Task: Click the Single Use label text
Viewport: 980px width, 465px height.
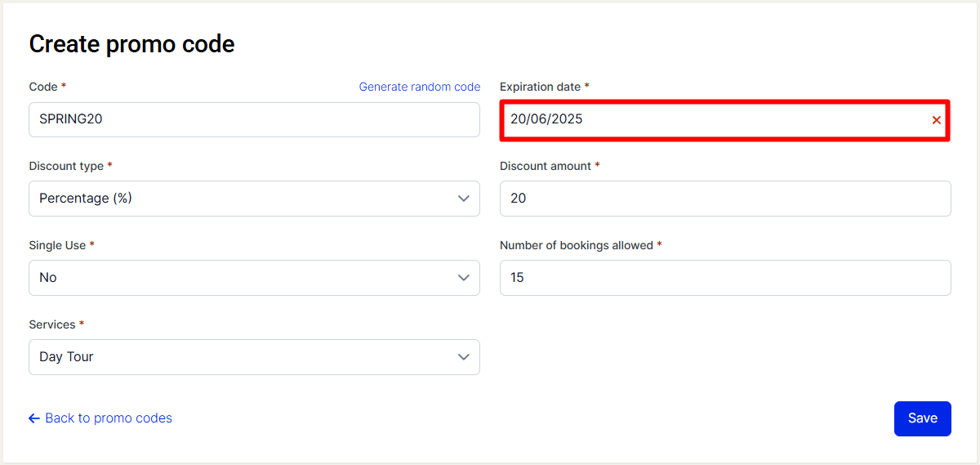Action: coord(57,245)
